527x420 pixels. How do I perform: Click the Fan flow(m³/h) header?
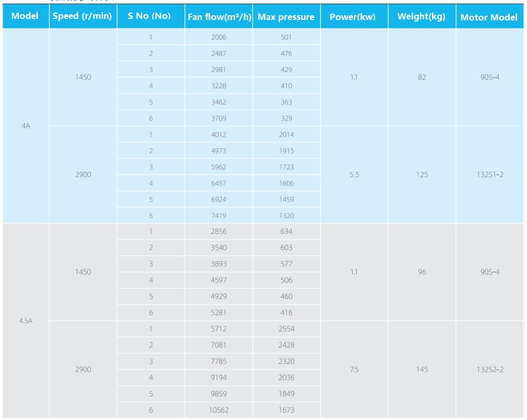pyautogui.click(x=219, y=17)
